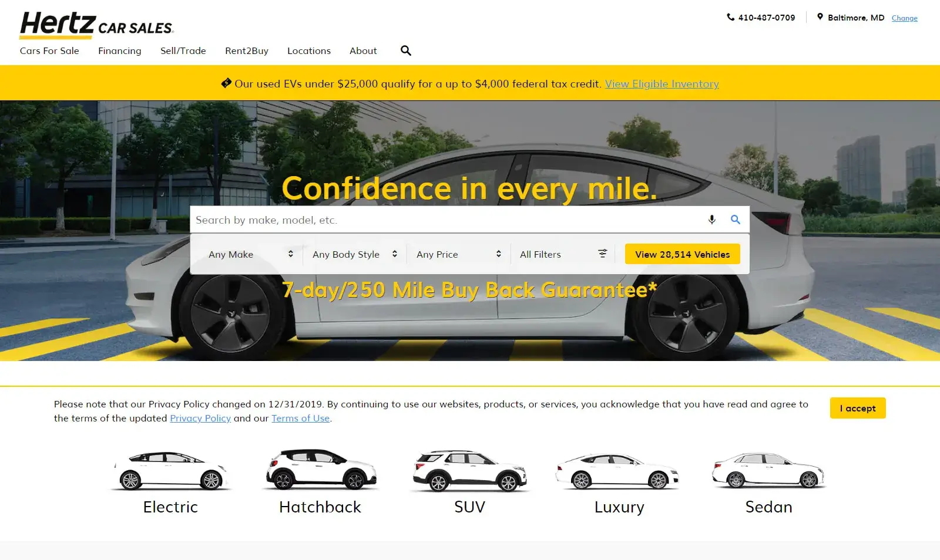Click the phone icon beside 410-487-0709
Image resolution: width=940 pixels, height=560 pixels.
point(730,17)
